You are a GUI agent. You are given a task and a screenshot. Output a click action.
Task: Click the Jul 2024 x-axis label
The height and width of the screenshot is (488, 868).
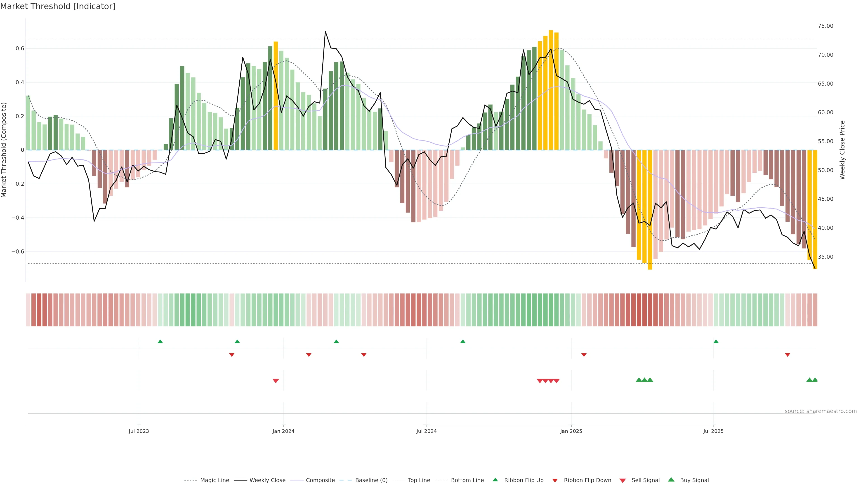click(x=426, y=431)
